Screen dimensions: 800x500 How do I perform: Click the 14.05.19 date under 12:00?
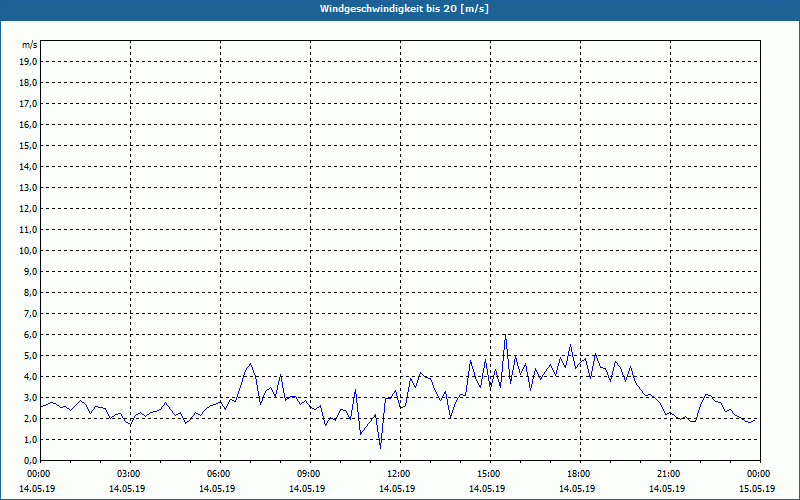pyautogui.click(x=397, y=489)
